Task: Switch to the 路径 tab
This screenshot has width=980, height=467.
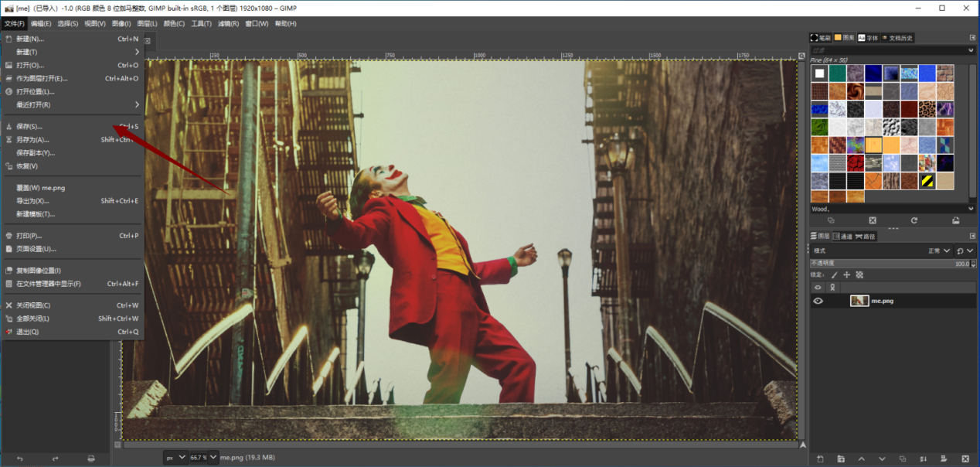Action: pyautogui.click(x=866, y=236)
